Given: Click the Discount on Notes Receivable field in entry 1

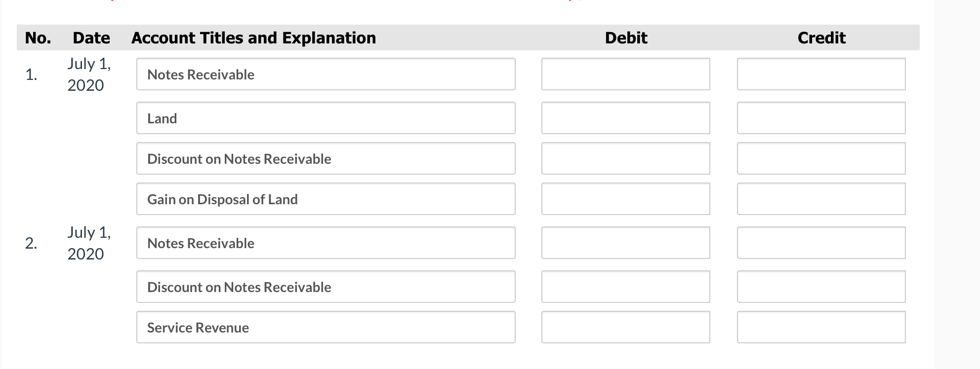Looking at the screenshot, I should tap(326, 158).
